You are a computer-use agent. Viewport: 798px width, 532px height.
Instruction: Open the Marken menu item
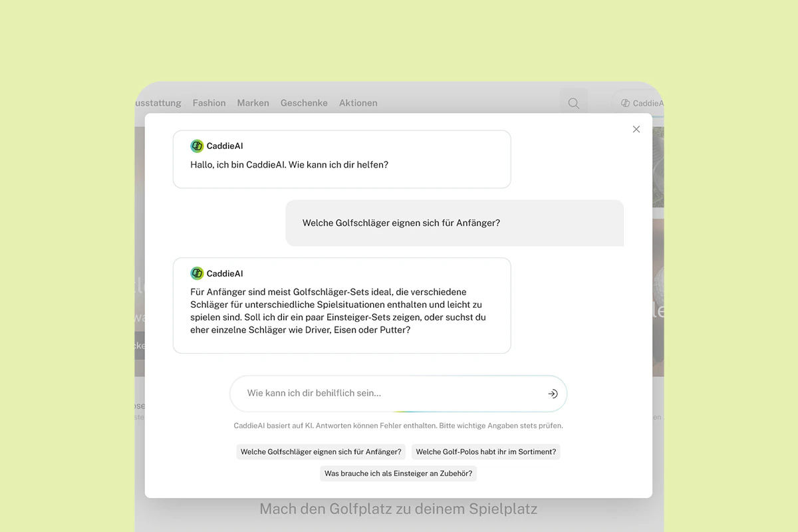(253, 103)
